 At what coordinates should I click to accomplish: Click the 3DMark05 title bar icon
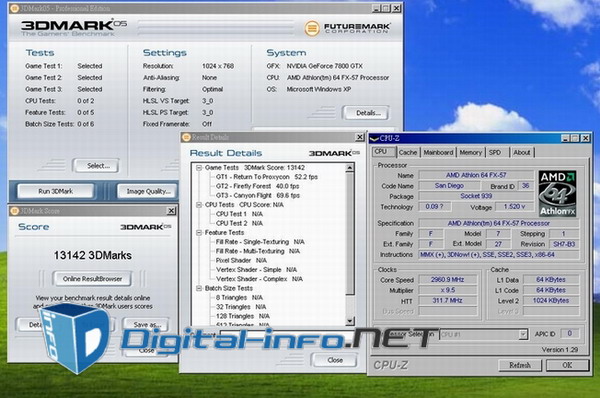point(14,8)
